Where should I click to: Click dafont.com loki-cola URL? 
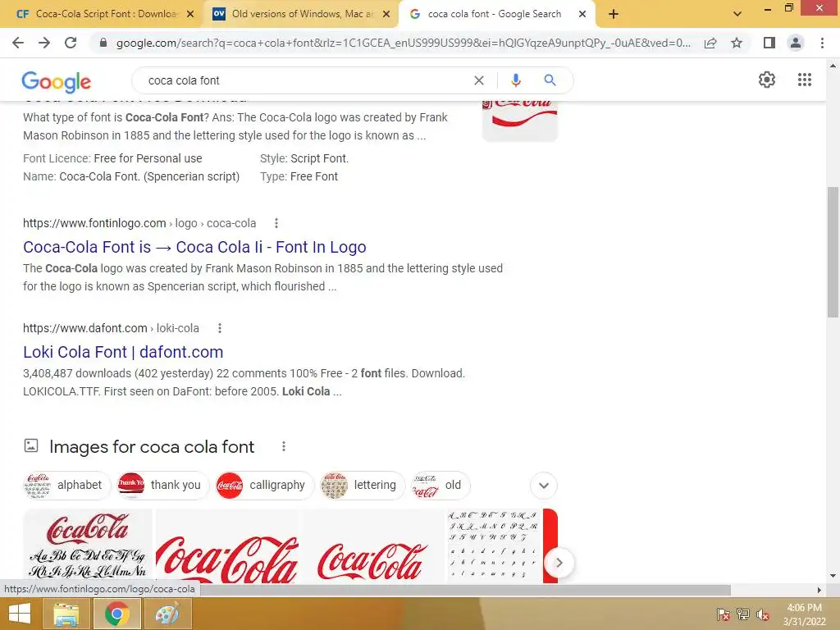tap(111, 328)
